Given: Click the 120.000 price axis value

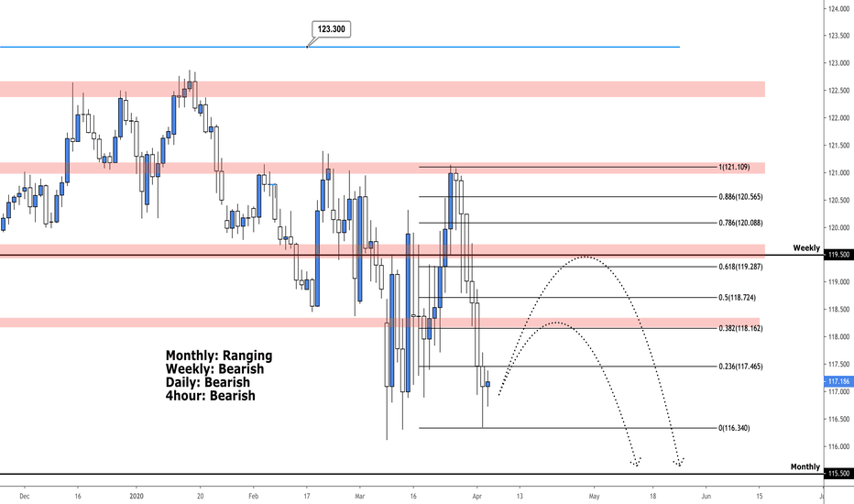Looking at the screenshot, I should coord(838,228).
